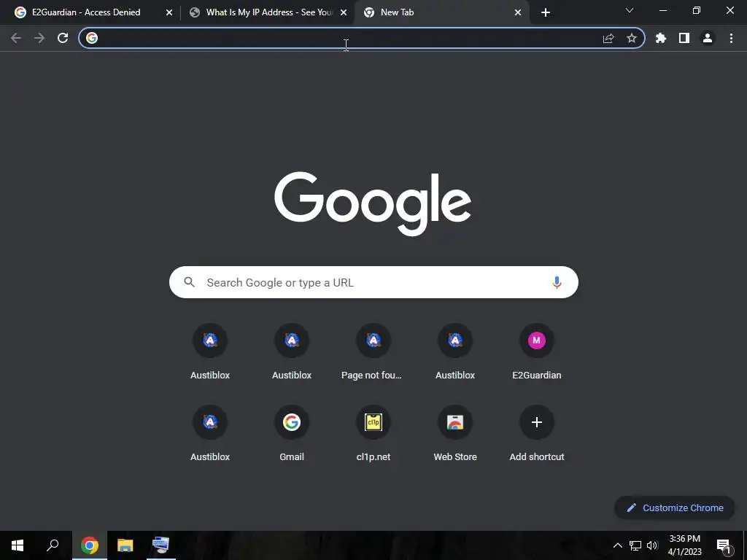Click Add shortcut plus button

click(536, 422)
